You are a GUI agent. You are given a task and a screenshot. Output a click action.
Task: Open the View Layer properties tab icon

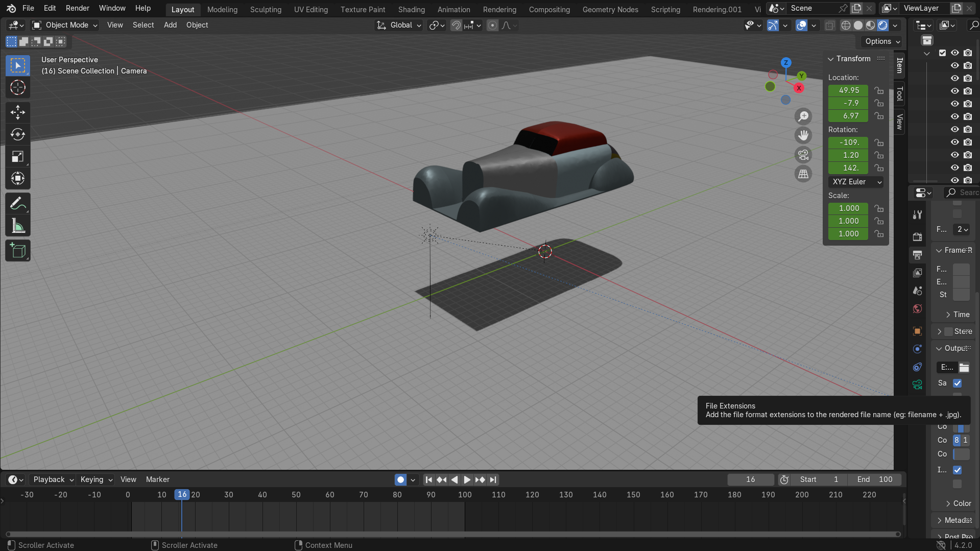[918, 273]
